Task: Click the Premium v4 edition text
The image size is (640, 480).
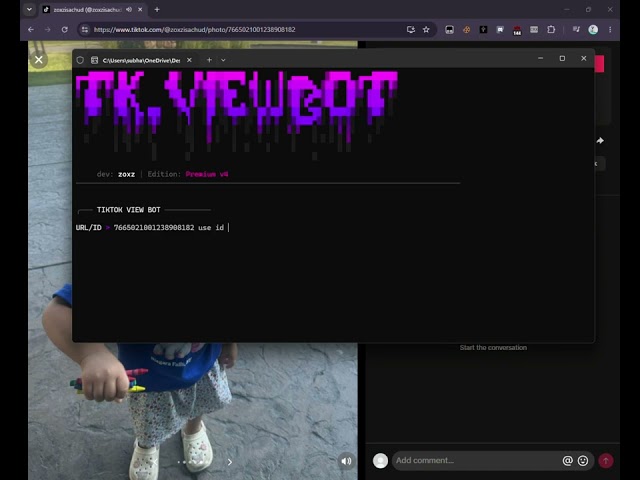Action: [207, 174]
